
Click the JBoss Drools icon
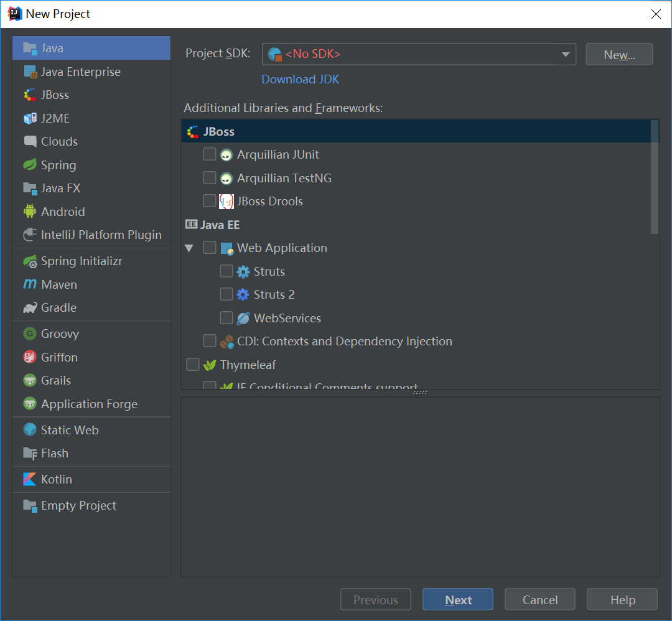coord(226,202)
